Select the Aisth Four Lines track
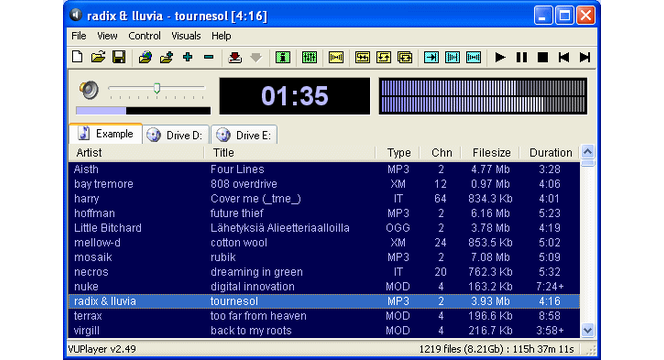This screenshot has width=664, height=360. click(x=324, y=169)
